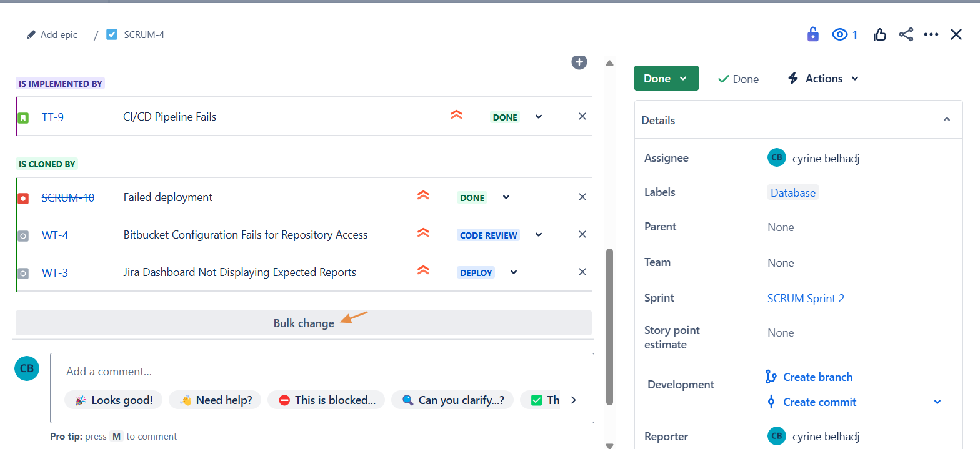Toggle the watch issue eye icon
The height and width of the screenshot is (449, 980).
(839, 34)
